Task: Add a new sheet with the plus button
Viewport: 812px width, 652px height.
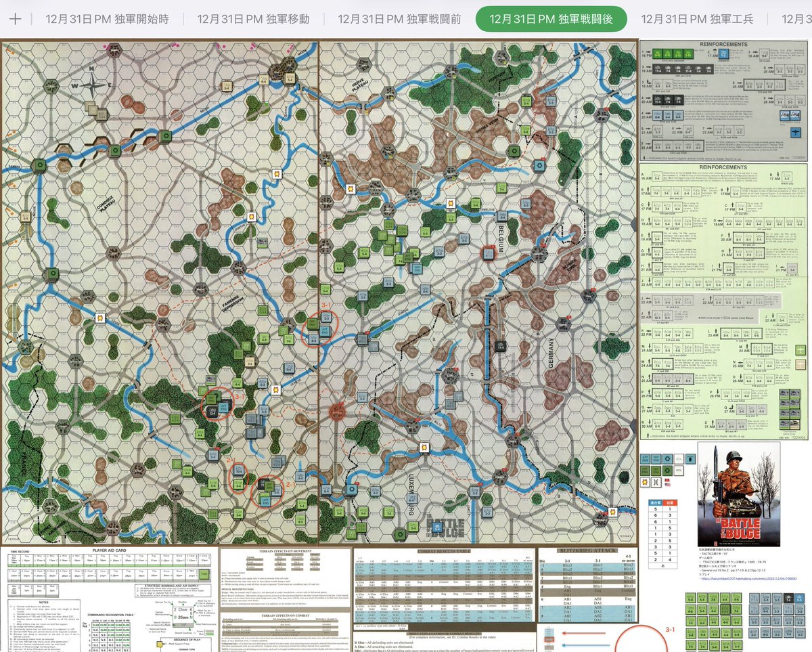Action: point(16,19)
